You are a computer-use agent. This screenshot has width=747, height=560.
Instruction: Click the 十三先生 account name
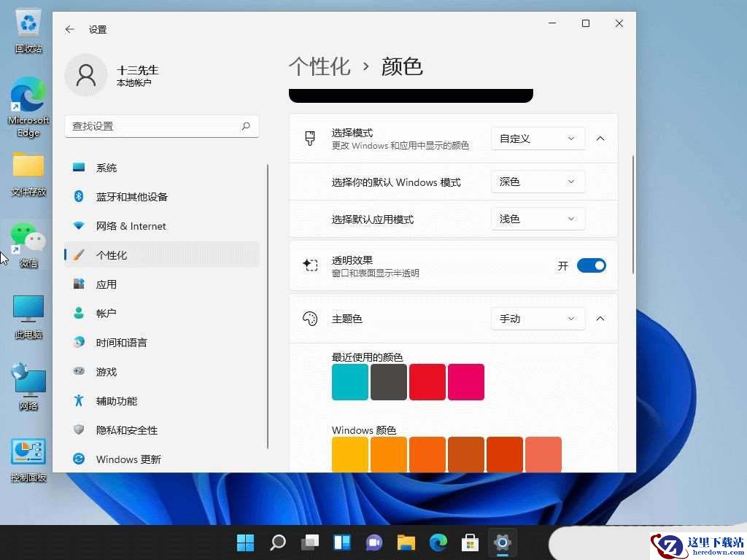[137, 70]
